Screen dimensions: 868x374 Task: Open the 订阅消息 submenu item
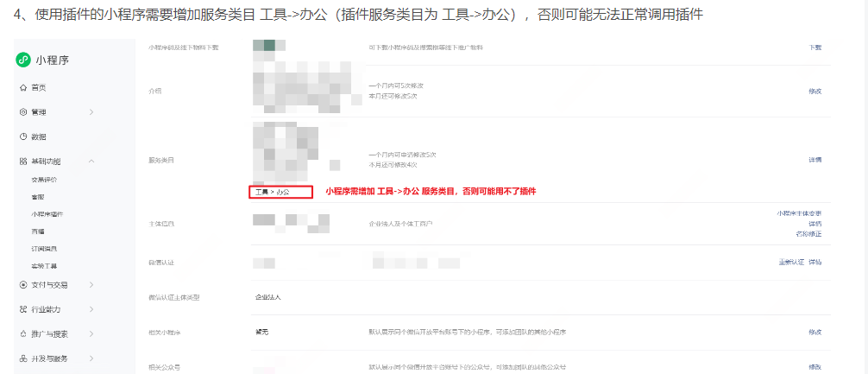41,249
